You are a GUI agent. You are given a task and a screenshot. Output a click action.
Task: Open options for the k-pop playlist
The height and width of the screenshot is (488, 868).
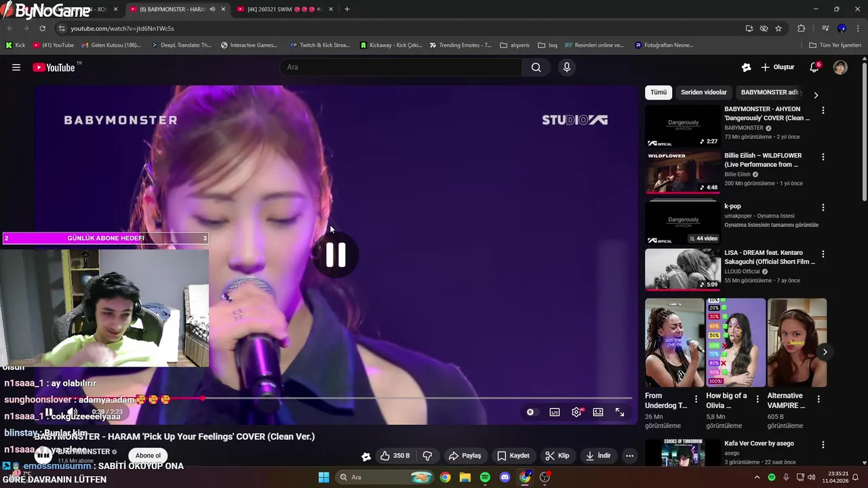pos(823,207)
